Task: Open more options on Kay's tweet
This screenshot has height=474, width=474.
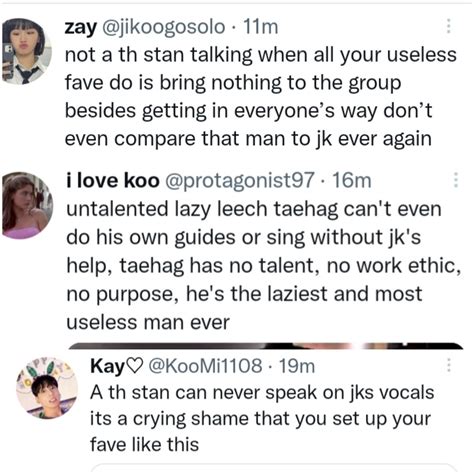Action: click(449, 365)
